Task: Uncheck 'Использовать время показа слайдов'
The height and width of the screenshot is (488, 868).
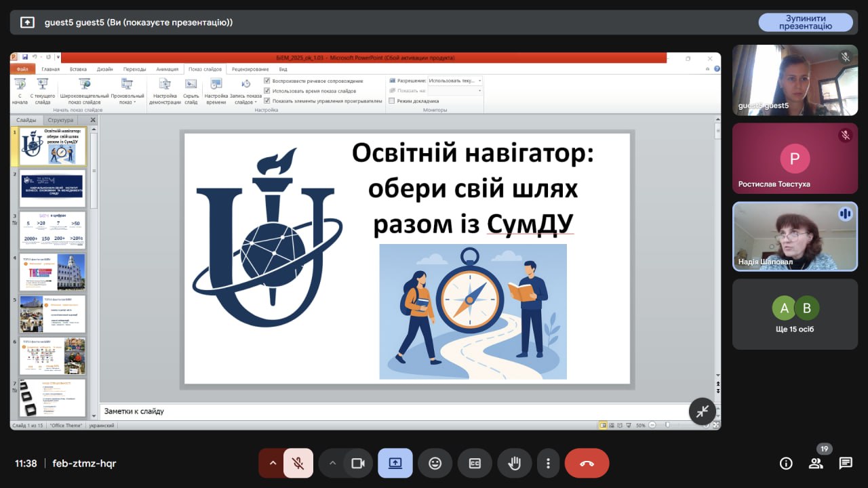Action: coord(267,91)
